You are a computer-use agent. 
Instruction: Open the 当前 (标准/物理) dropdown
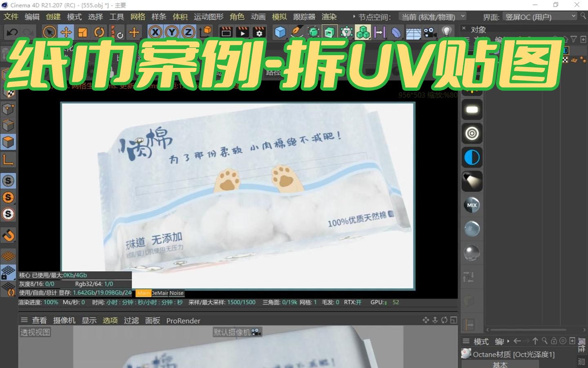(x=431, y=17)
